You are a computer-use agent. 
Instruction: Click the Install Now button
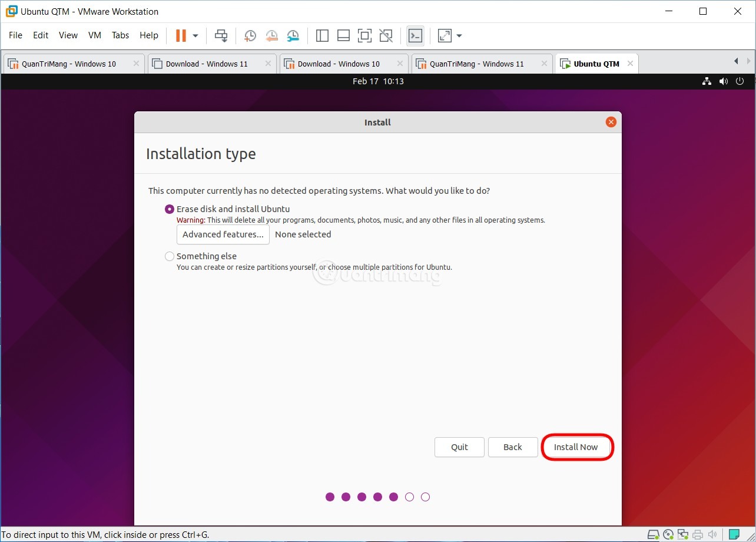[576, 447]
